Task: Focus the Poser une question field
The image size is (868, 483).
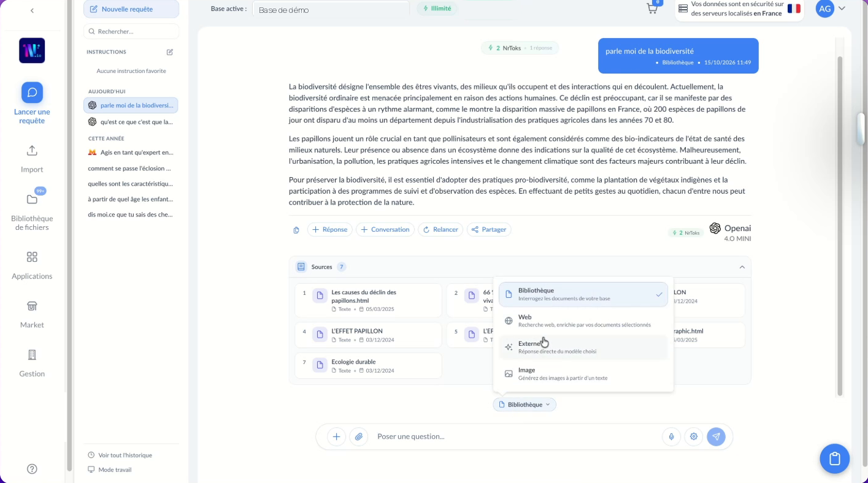Action: (515, 436)
